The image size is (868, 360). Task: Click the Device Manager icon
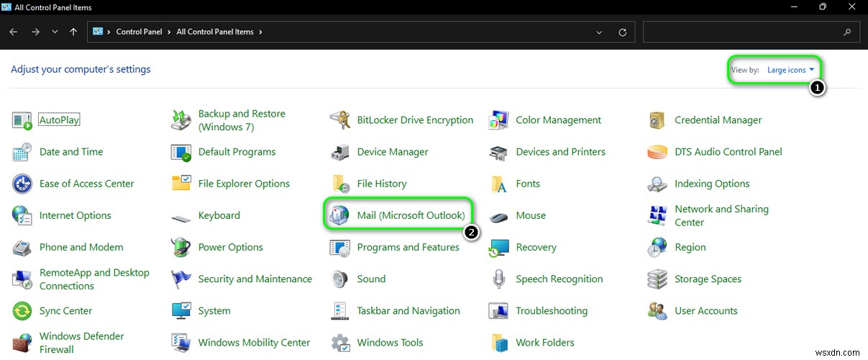[x=340, y=152]
